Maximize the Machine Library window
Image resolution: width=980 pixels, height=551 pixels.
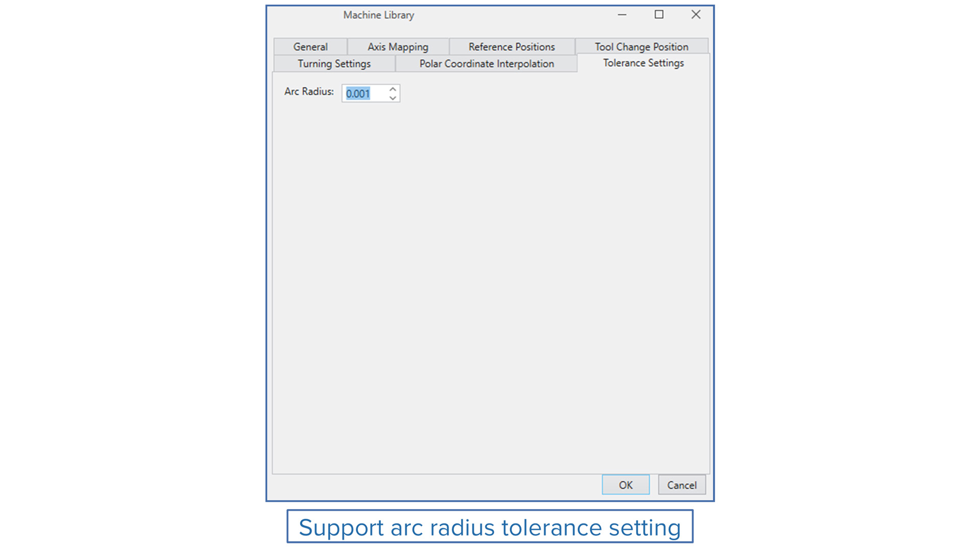(x=659, y=15)
